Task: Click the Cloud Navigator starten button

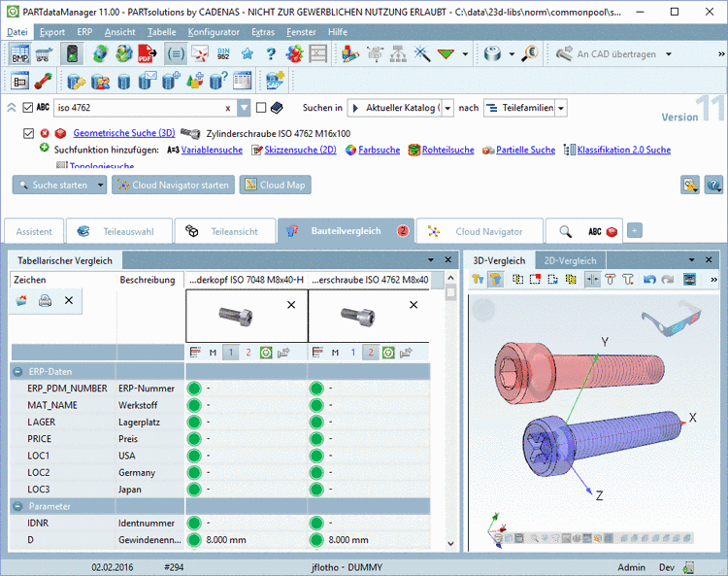Action: (x=173, y=185)
